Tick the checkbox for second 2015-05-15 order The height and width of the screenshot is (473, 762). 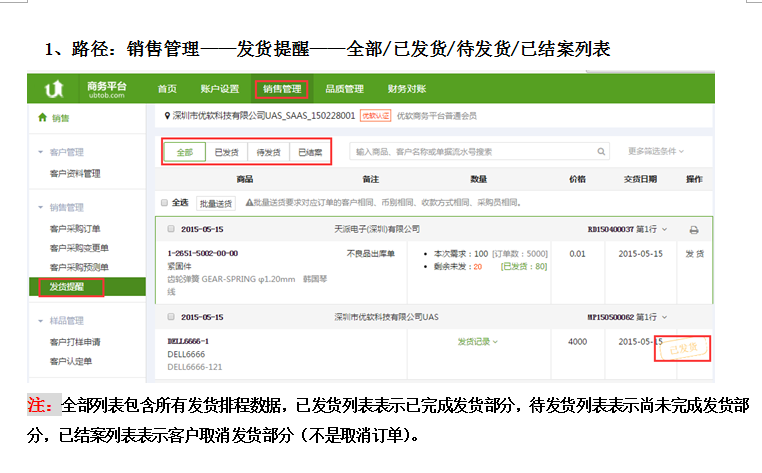click(171, 316)
